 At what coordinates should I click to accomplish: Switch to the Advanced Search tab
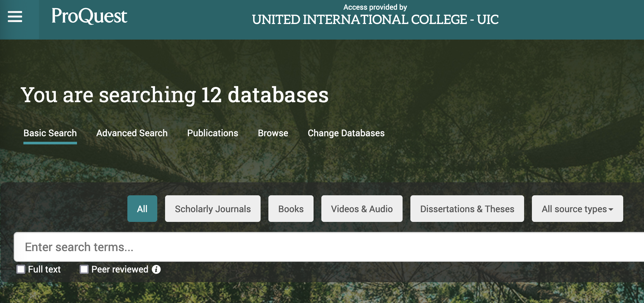[132, 133]
